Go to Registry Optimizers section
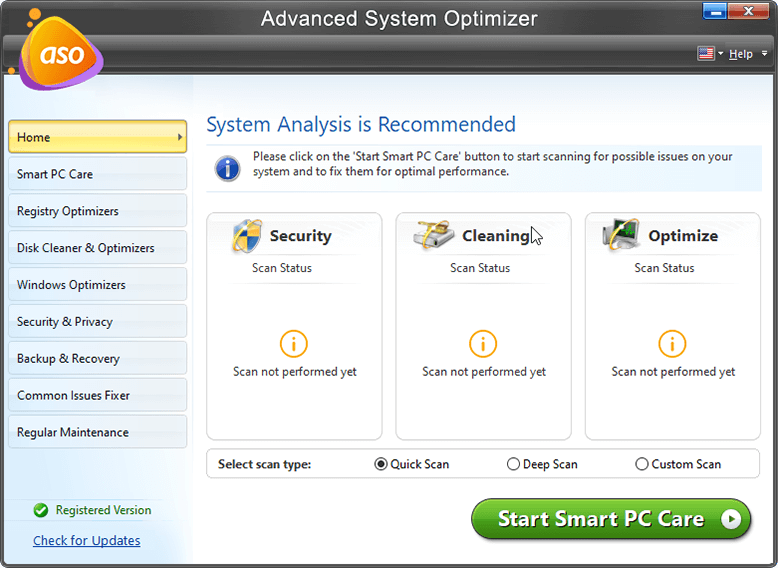This screenshot has height=568, width=778. pos(97,211)
